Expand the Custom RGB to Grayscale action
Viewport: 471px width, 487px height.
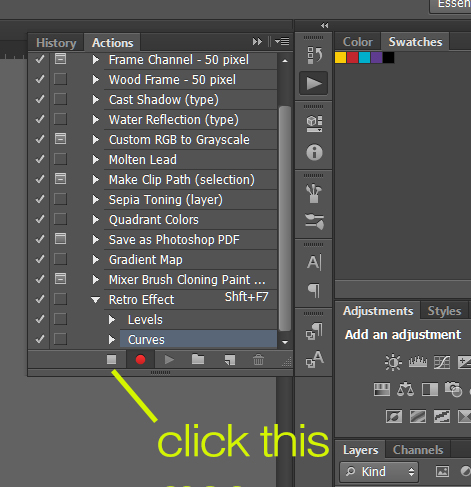[96, 139]
